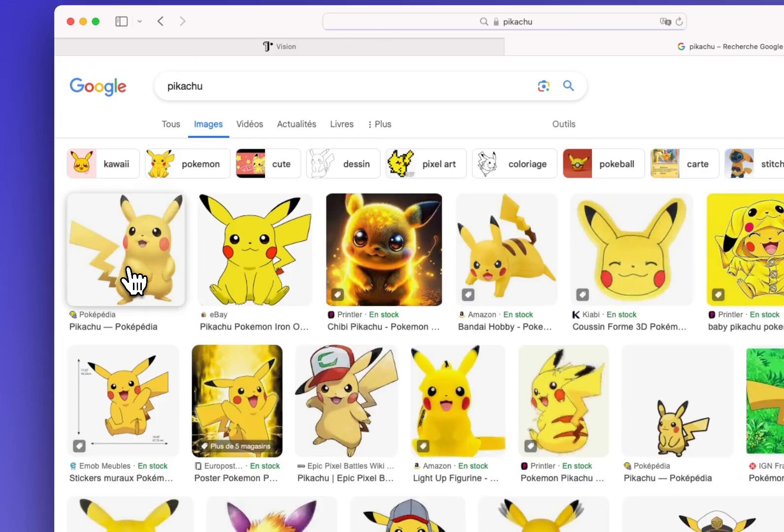The image size is (784, 532).
Task: Click the magnifier icon in address bar
Action: (x=484, y=22)
